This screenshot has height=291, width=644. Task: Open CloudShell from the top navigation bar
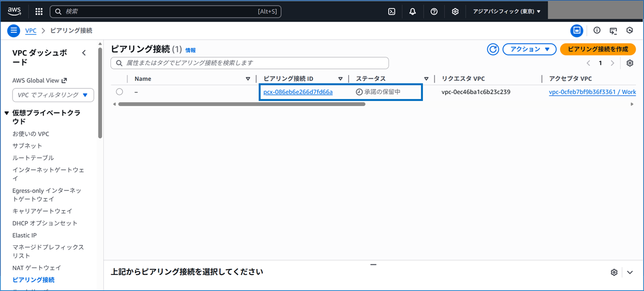point(391,11)
